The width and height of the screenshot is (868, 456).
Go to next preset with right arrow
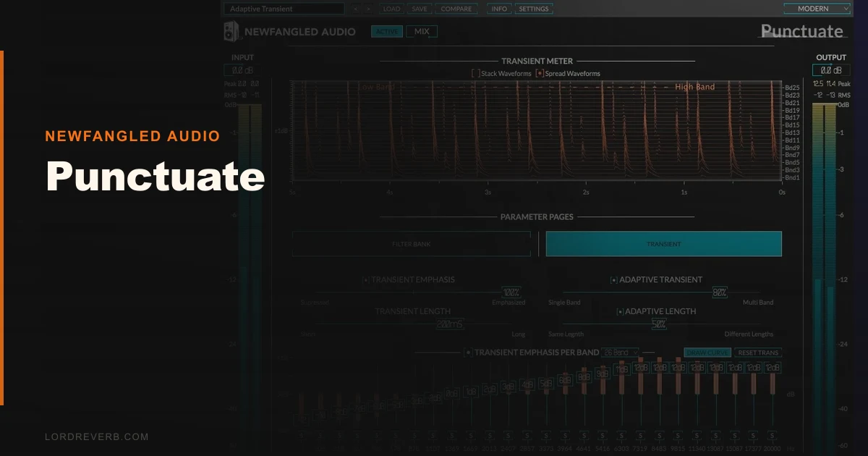(x=368, y=9)
